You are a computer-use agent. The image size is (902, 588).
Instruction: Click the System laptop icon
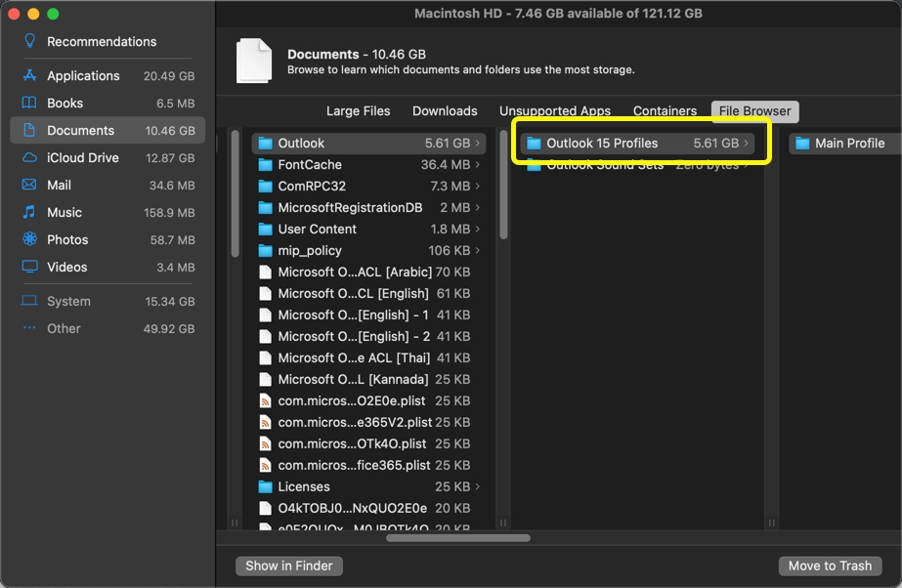click(x=29, y=301)
